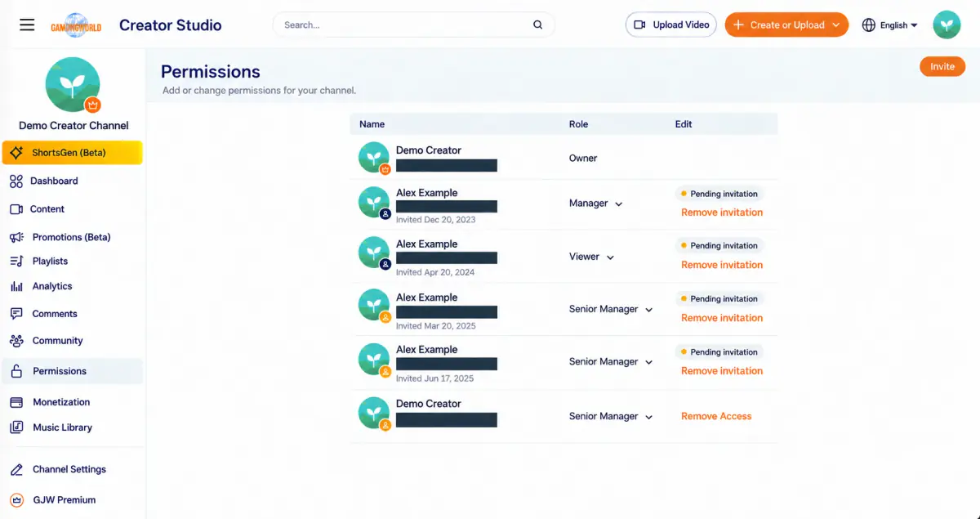Click Remove Access for Demo Creator
This screenshot has height=519, width=980.
[716, 416]
